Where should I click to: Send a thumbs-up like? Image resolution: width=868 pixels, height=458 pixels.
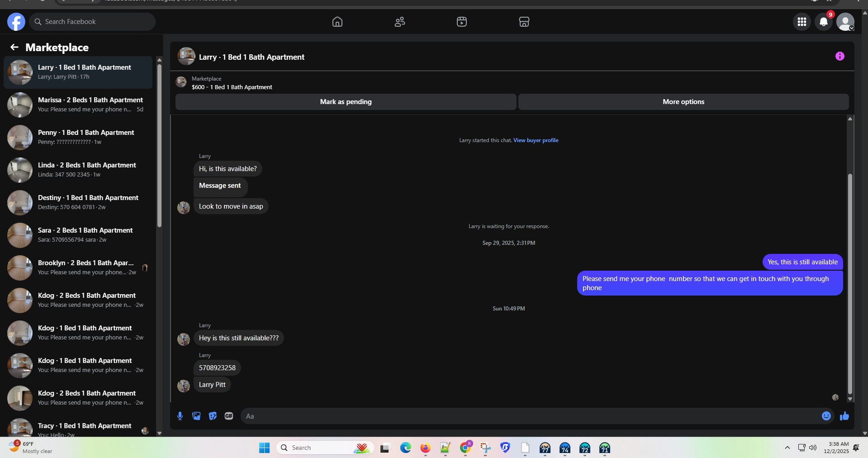tap(844, 416)
